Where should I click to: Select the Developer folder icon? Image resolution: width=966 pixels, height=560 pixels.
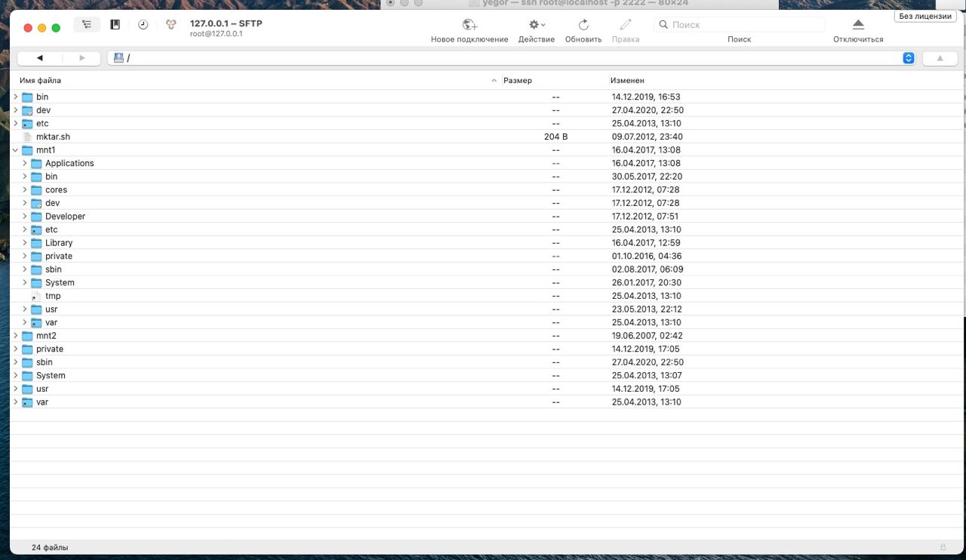click(36, 216)
